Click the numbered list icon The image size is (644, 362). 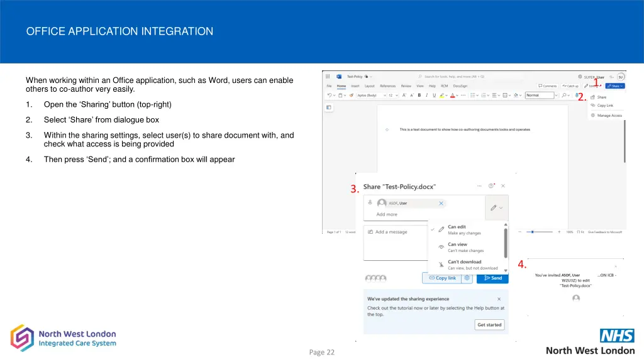(484, 96)
